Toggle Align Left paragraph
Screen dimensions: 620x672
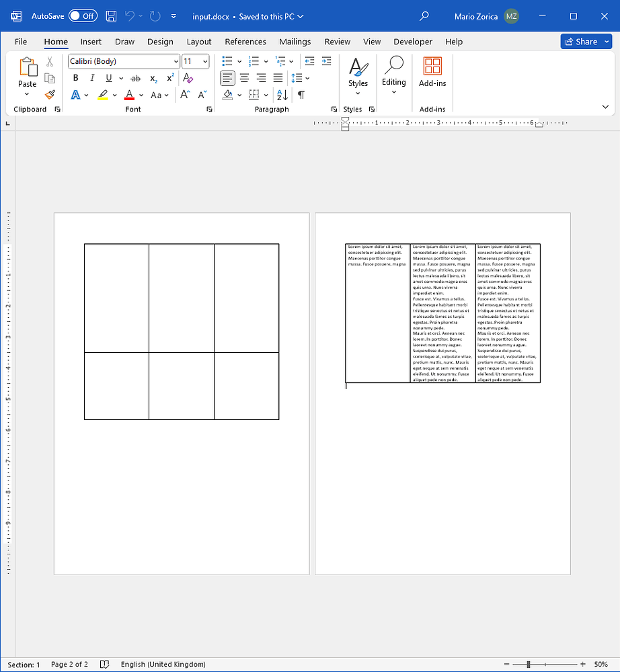click(x=227, y=78)
